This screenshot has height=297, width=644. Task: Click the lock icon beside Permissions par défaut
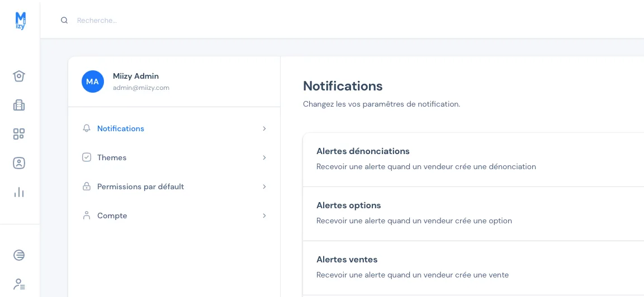(86, 186)
